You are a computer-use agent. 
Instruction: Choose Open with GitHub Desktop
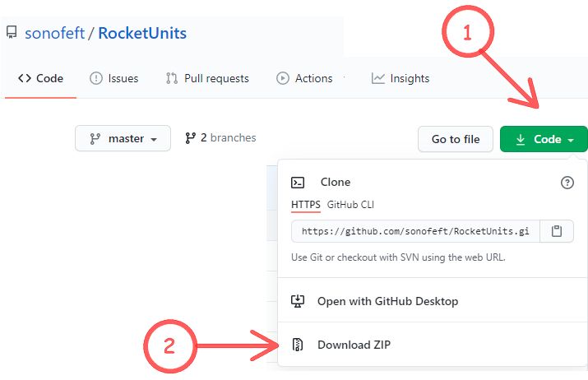432,301
